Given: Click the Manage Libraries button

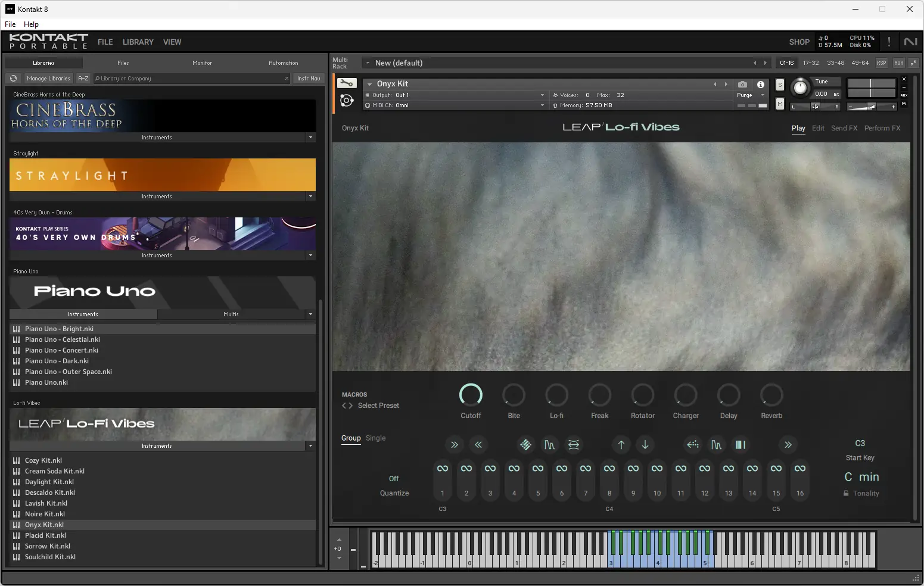Looking at the screenshot, I should tap(48, 78).
